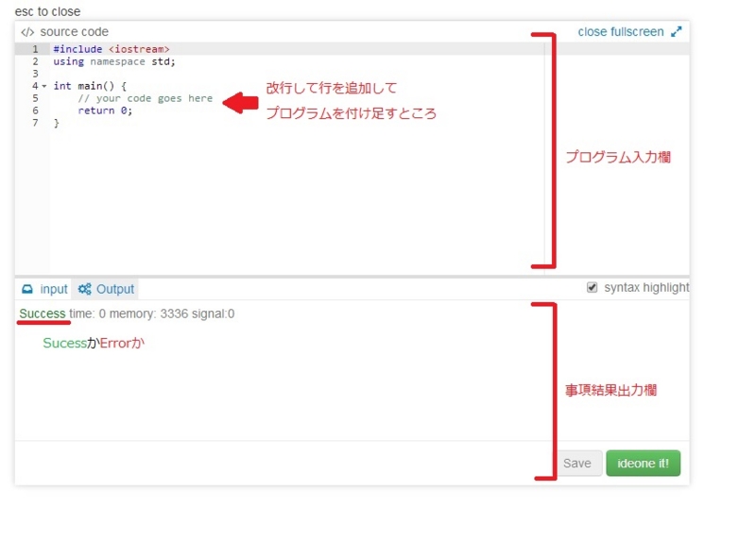Click the empty code editor area below line 7
This screenshot has width=756, height=542.
pos(297,200)
